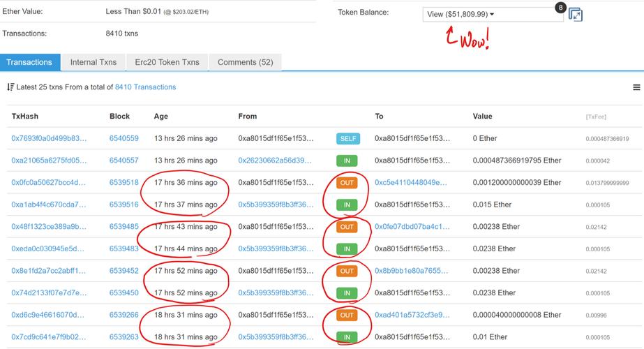644x349 pixels.
Task: Click the IN badge for block 6540557
Action: pos(347,161)
